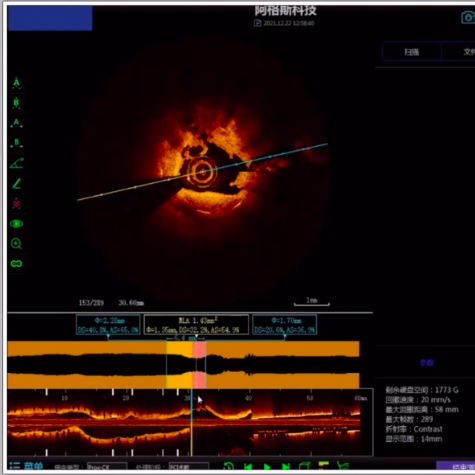Viewport: 475px width, 475px height.
Task: Select the vertical marker B tool
Action: [16, 103]
